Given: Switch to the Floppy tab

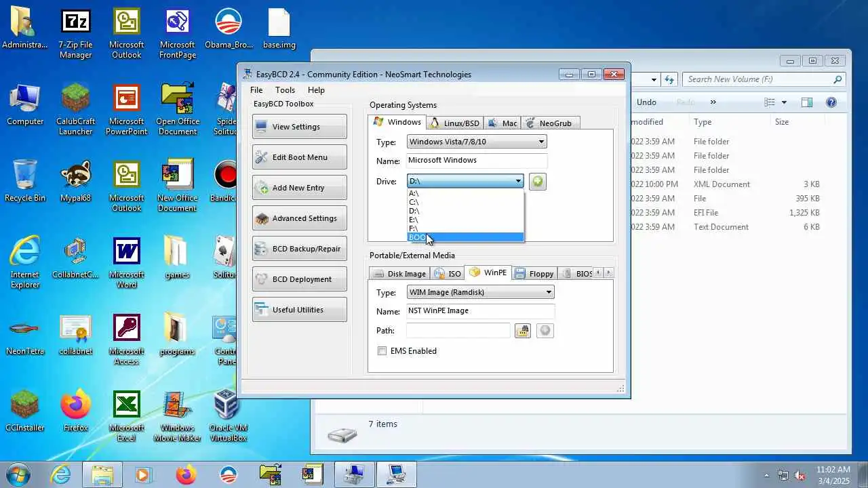Looking at the screenshot, I should click(x=534, y=273).
